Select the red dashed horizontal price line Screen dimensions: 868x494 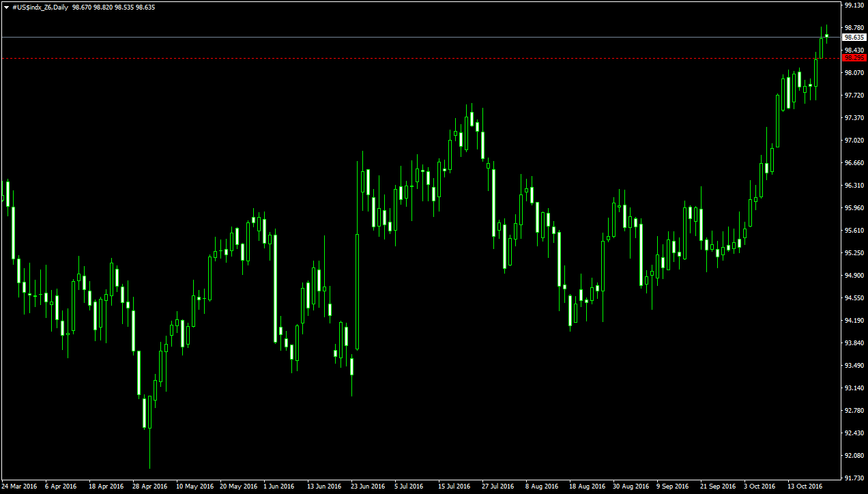tap(409, 59)
